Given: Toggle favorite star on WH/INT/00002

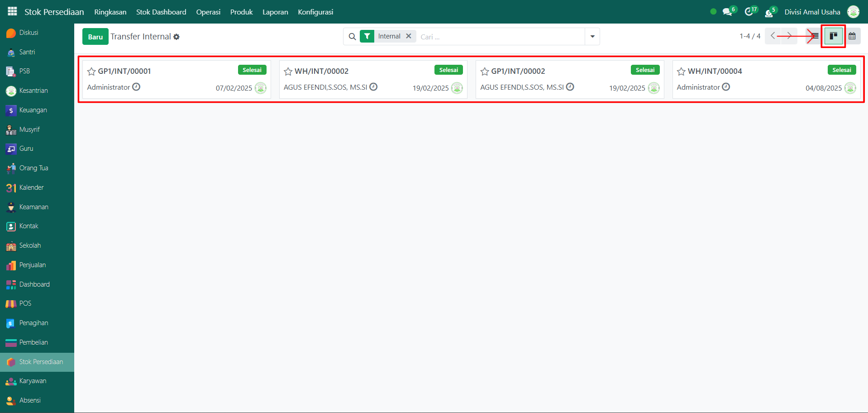Looking at the screenshot, I should pos(288,72).
